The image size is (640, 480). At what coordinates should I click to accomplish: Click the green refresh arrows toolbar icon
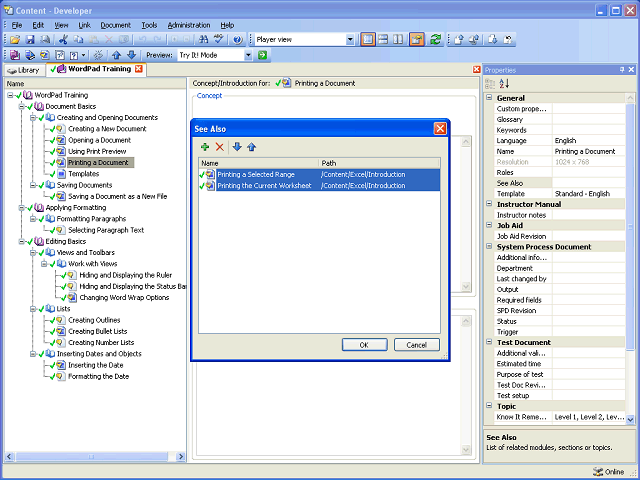(x=436, y=40)
